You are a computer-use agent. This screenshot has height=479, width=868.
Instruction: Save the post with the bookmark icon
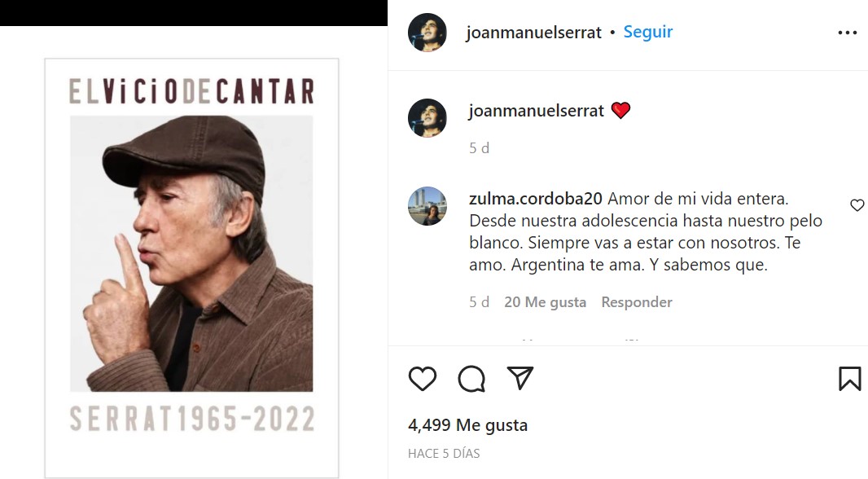850,379
